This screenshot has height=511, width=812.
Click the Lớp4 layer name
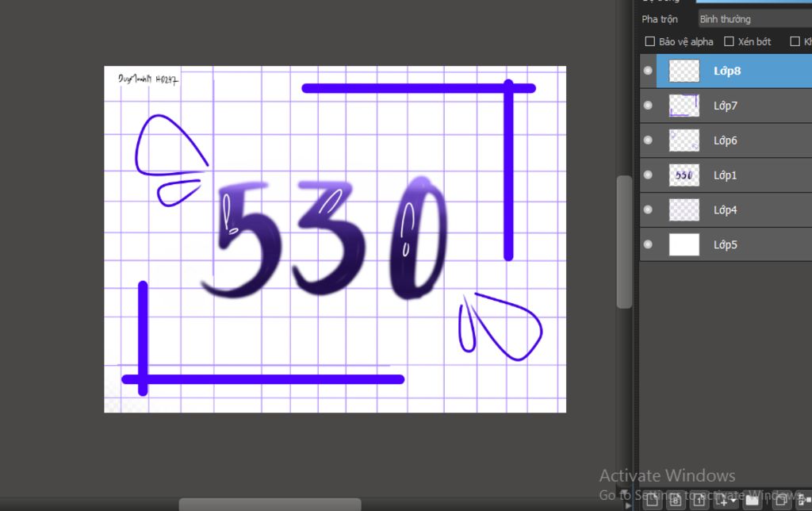click(x=726, y=210)
